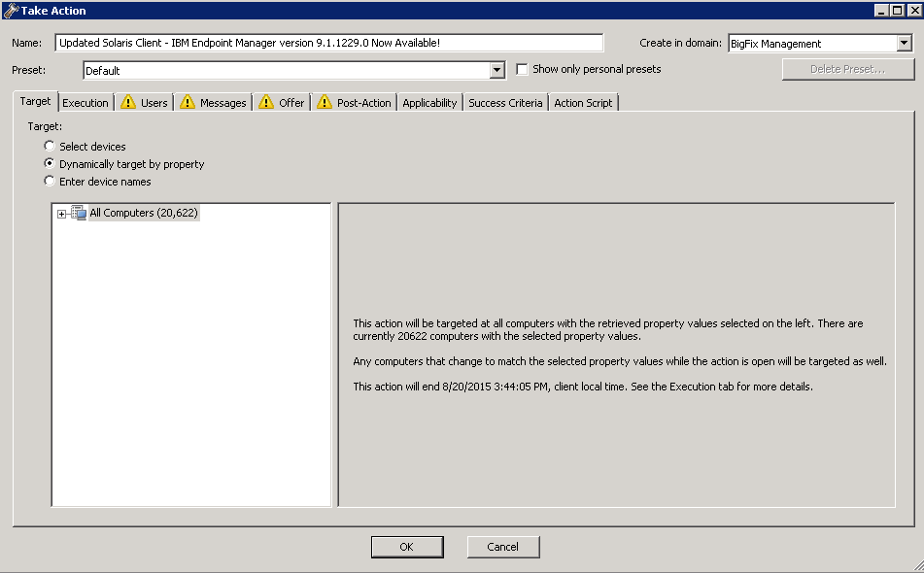Choose the Enter device names option

pos(50,182)
